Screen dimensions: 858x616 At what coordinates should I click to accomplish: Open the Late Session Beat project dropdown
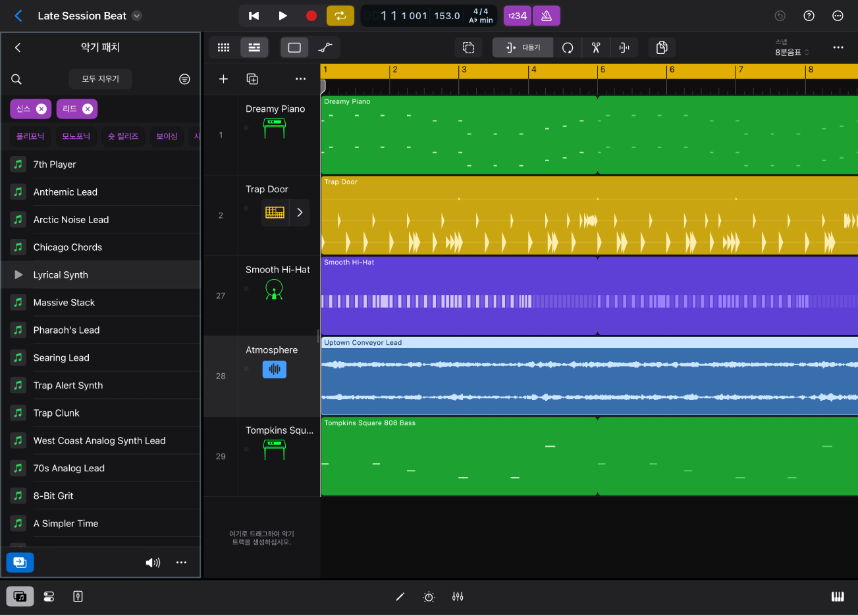click(x=136, y=15)
